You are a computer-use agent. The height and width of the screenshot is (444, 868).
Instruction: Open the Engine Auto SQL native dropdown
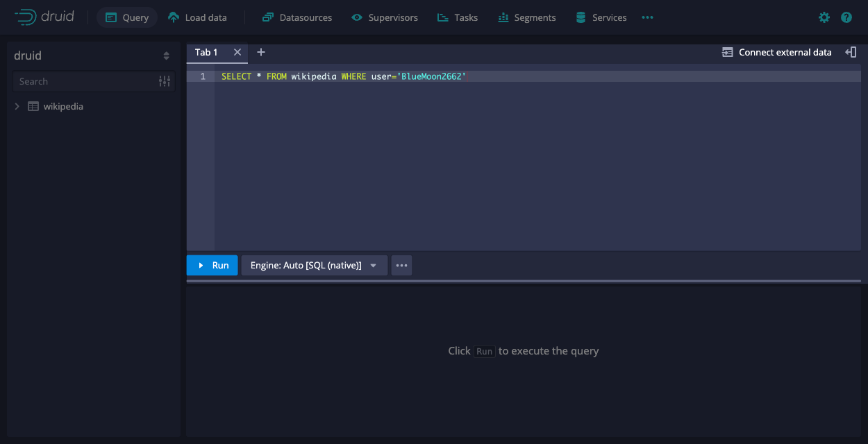[314, 265]
